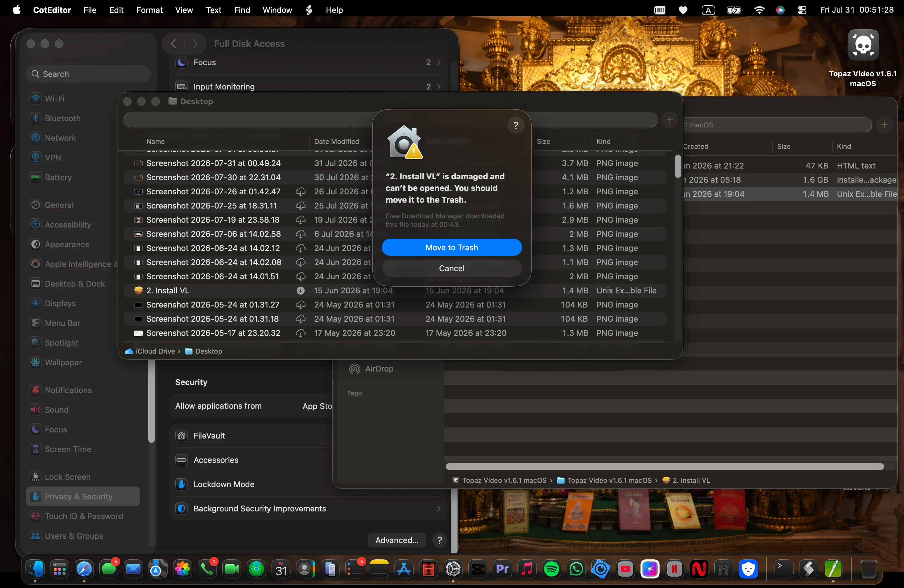Open the Allow applications from popup
The height and width of the screenshot is (588, 904).
[317, 406]
